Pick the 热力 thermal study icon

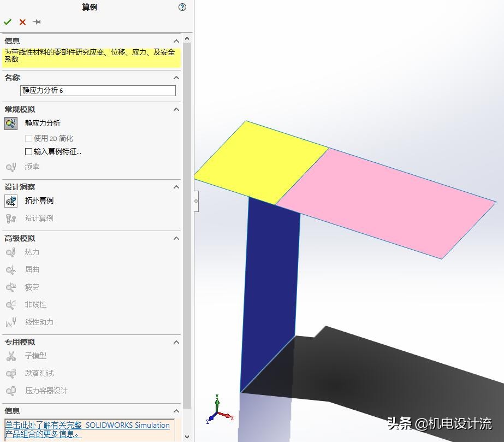[10, 252]
